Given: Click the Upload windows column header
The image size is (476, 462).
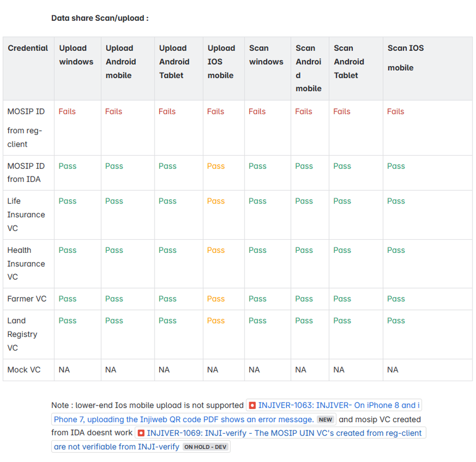Looking at the screenshot, I should point(76,55).
